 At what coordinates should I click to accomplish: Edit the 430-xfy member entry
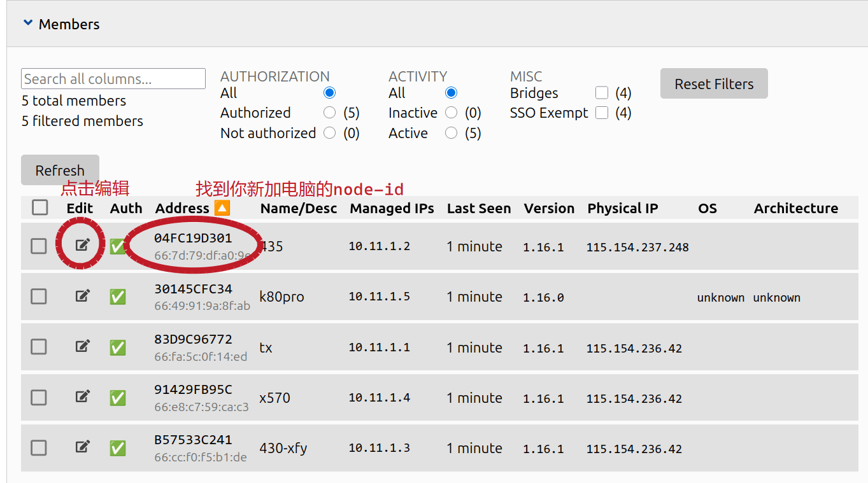pos(82,447)
